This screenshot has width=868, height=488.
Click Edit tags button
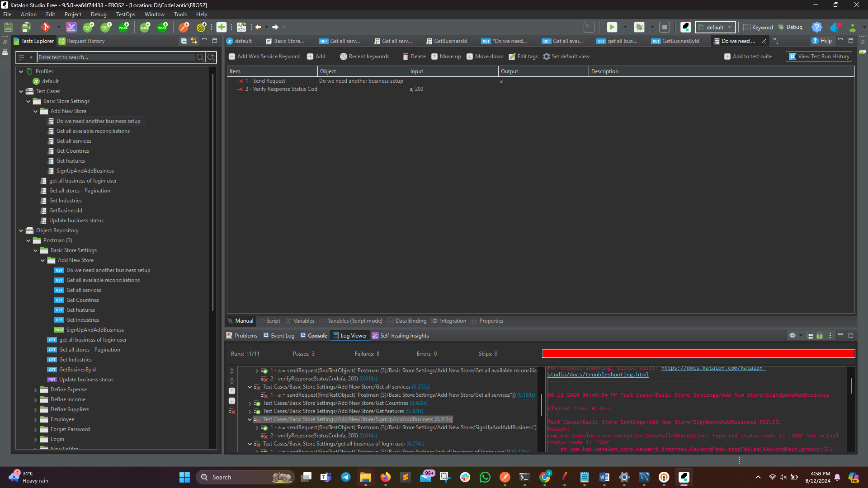coord(523,56)
